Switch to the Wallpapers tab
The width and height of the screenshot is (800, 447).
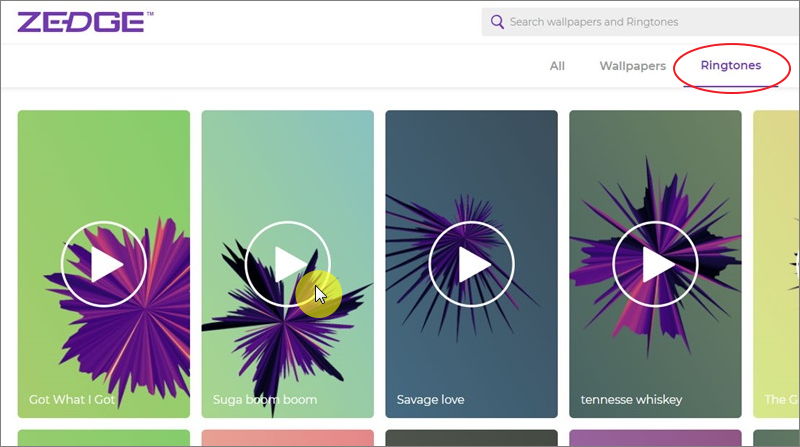pos(633,66)
